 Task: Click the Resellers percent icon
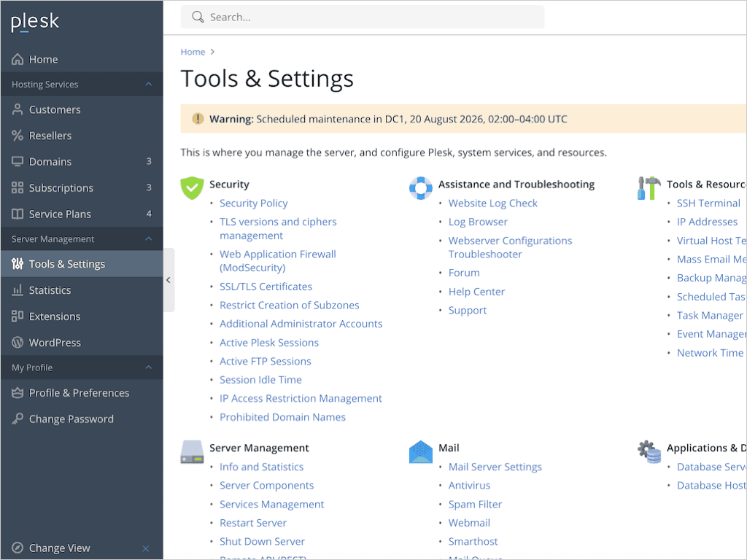[18, 136]
